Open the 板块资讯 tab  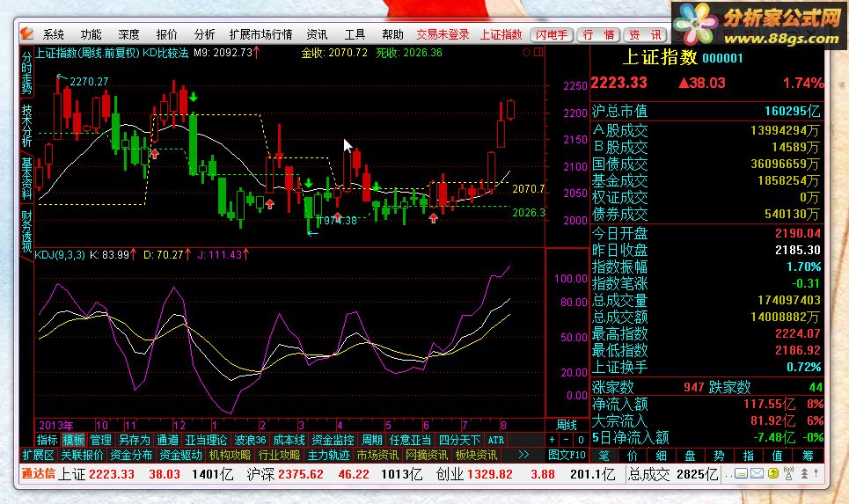pos(476,456)
